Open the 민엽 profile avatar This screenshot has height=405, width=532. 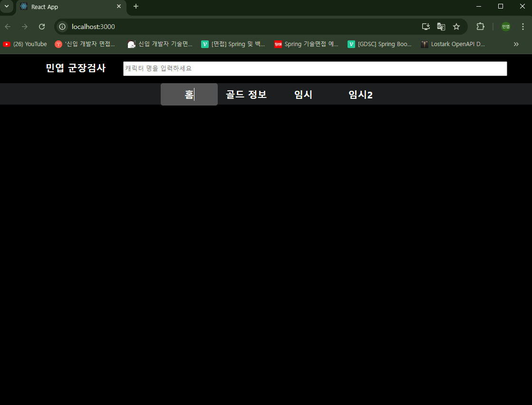click(x=506, y=27)
